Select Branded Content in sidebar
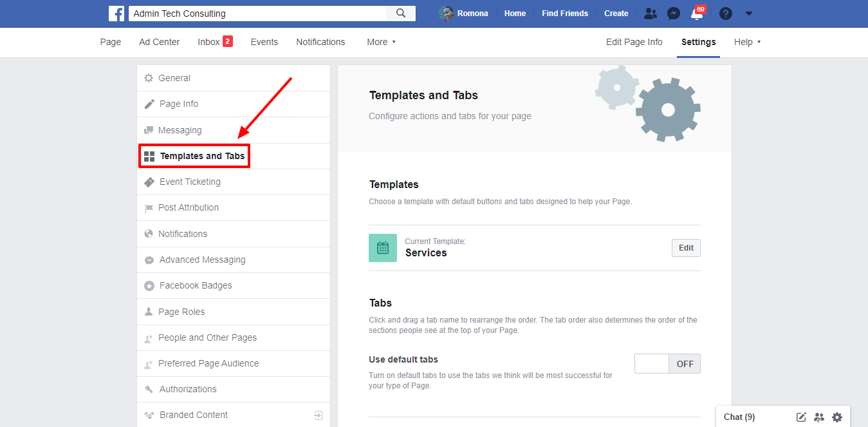The image size is (868, 427). coord(234,415)
